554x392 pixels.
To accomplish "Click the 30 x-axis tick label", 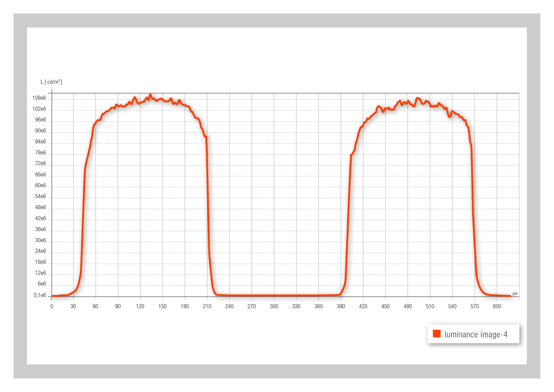I will tap(73, 306).
